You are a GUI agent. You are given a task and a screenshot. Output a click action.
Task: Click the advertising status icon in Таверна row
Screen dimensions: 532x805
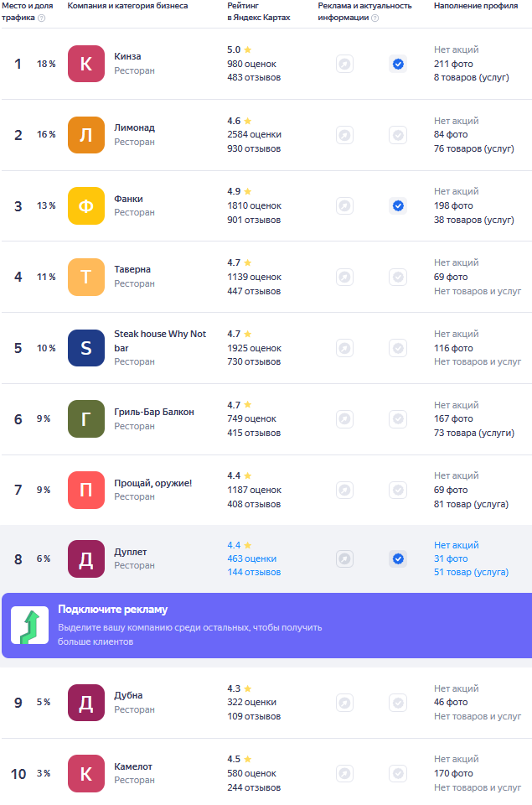344,278
